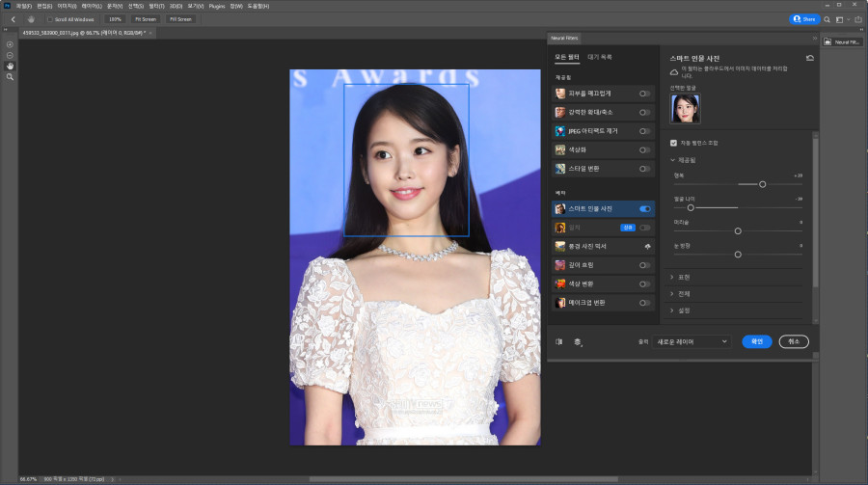This screenshot has height=485, width=868.
Task: Switch to the 대기 목록 tab
Action: tap(600, 57)
